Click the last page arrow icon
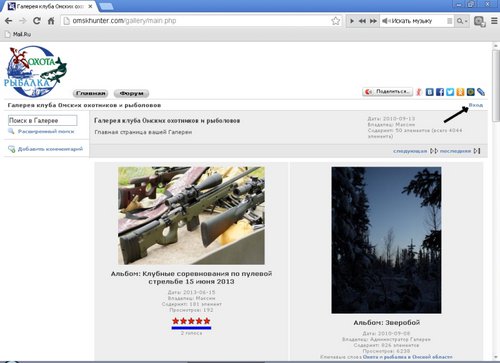500x363 pixels. coord(477,151)
